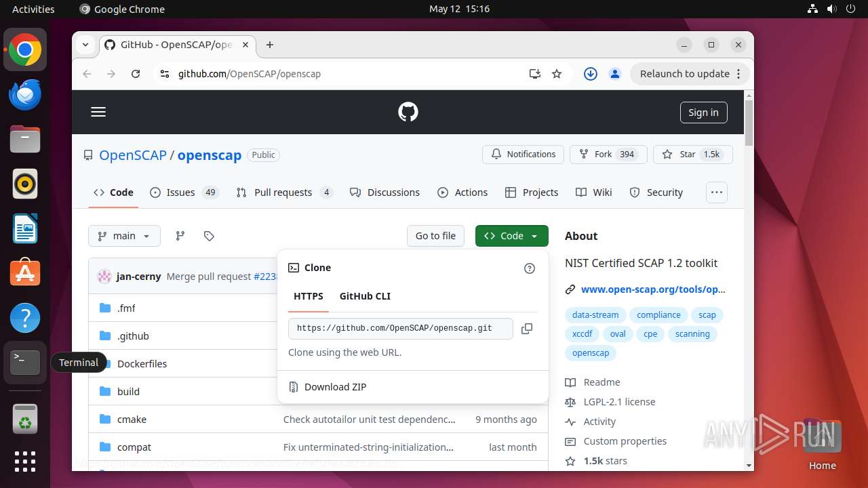Click Relaunch to update Chrome menu
The width and height of the screenshot is (868, 488).
click(690, 74)
